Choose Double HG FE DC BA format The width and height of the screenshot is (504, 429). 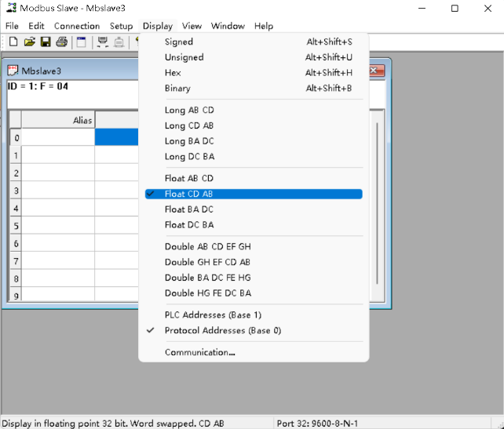coord(254,293)
